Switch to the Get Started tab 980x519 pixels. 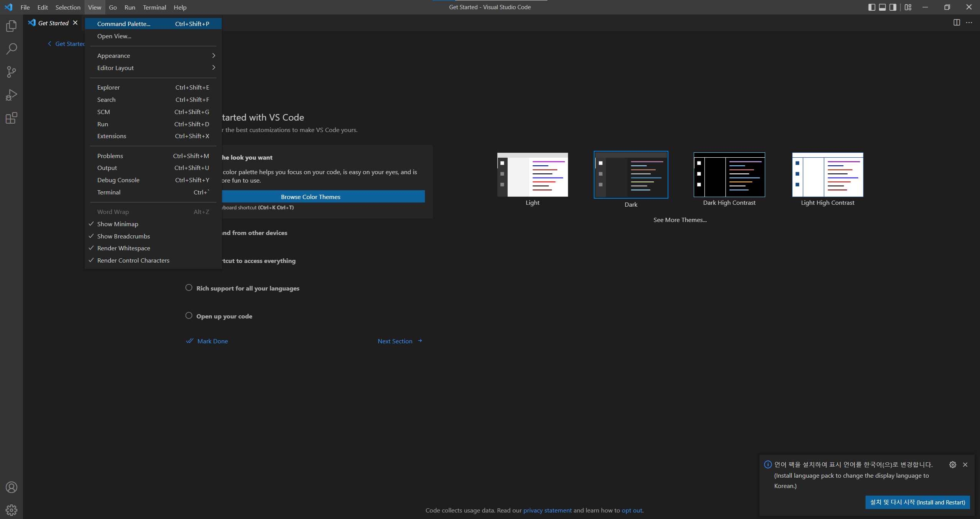[x=53, y=23]
